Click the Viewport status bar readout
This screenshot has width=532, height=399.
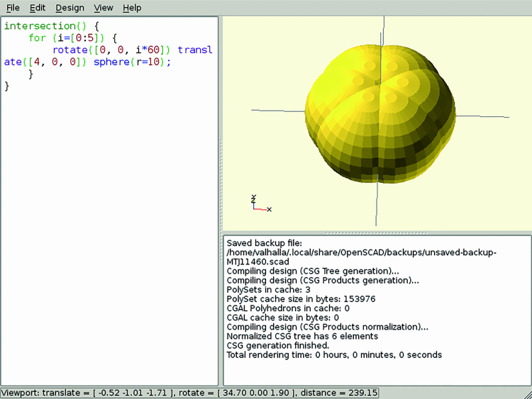[x=190, y=393]
